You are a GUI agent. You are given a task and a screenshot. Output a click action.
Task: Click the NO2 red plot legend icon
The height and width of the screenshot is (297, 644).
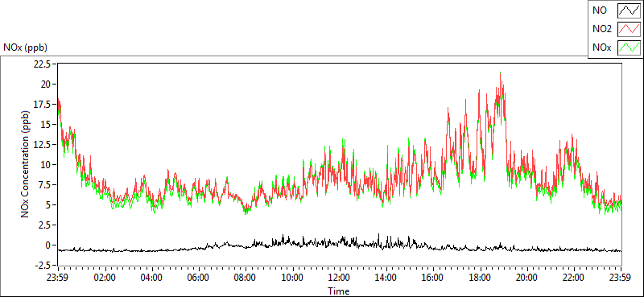[x=629, y=29]
